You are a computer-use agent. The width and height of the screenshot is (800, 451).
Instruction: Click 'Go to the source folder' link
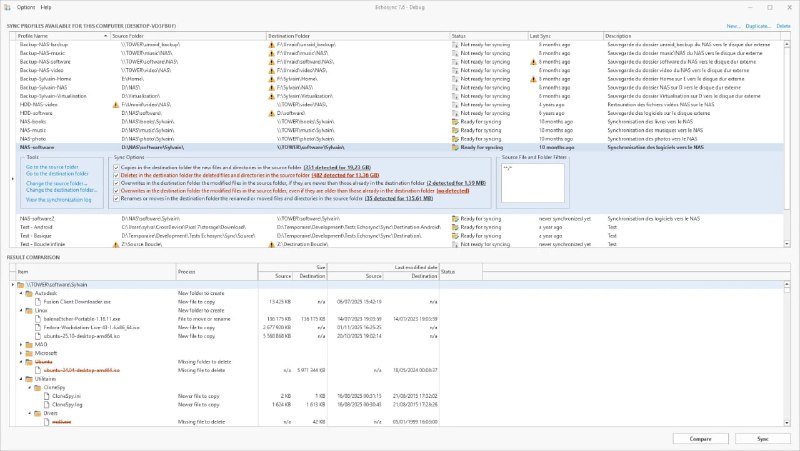[x=53, y=167]
